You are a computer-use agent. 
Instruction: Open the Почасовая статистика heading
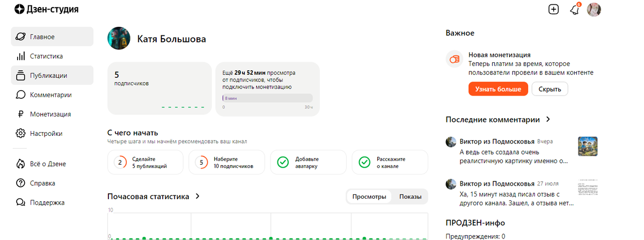coord(148,197)
